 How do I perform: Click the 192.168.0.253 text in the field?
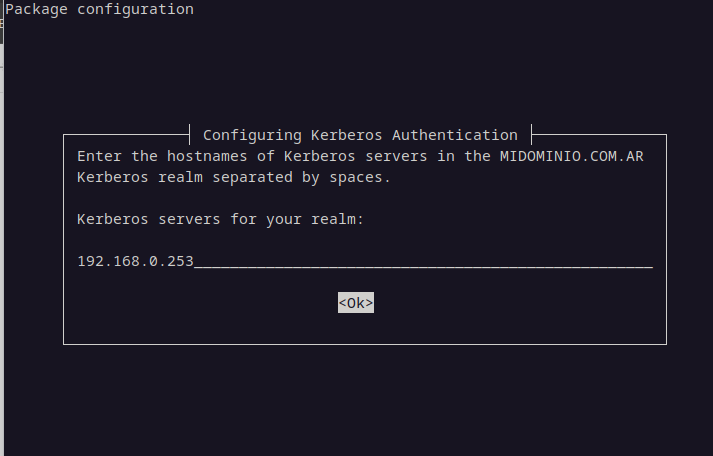click(136, 261)
